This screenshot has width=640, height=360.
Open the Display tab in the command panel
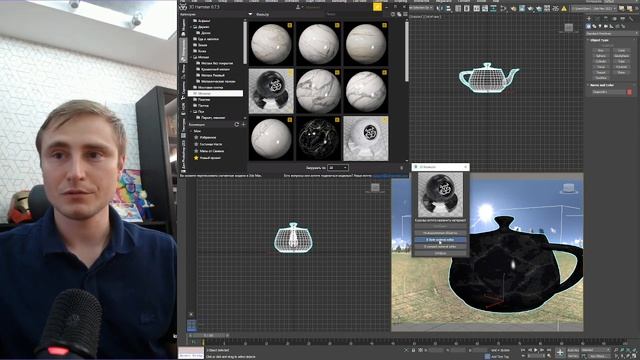pyautogui.click(x=623, y=19)
